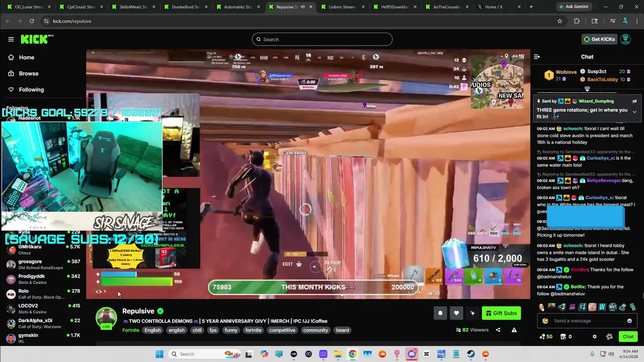644x362 pixels.
Task: Reload the page
Action: point(32,21)
